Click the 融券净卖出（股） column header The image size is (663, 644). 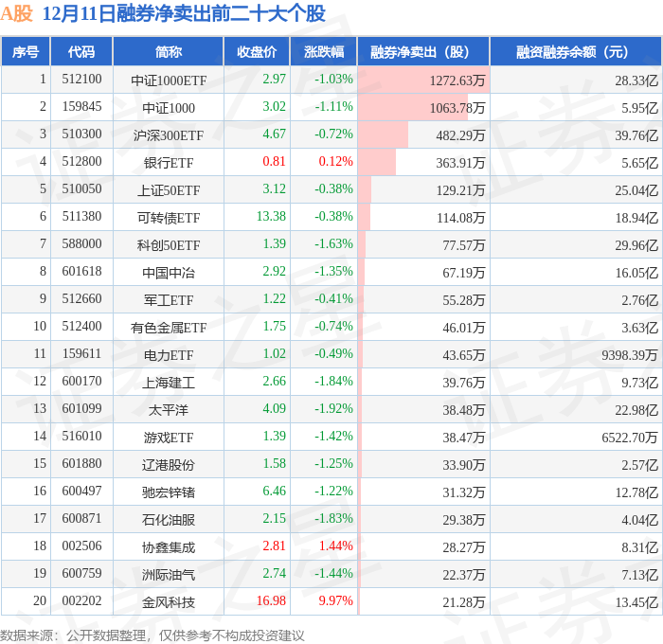pos(423,51)
